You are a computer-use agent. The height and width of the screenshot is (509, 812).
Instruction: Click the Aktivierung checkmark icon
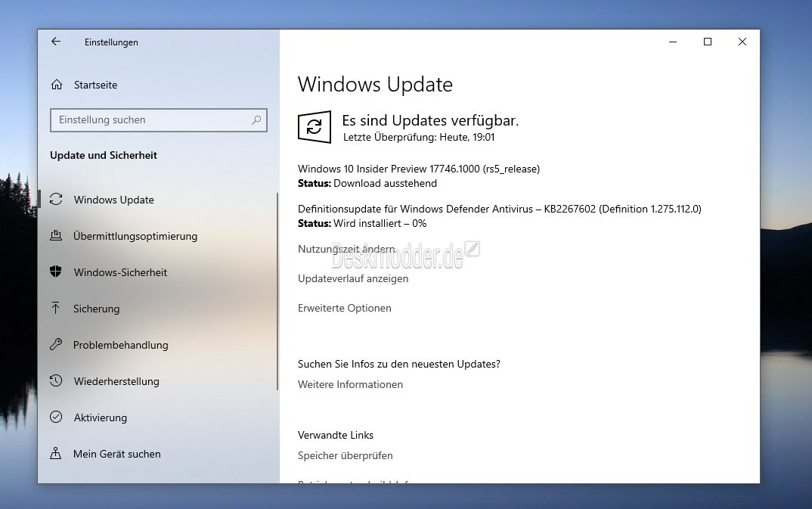pos(56,417)
